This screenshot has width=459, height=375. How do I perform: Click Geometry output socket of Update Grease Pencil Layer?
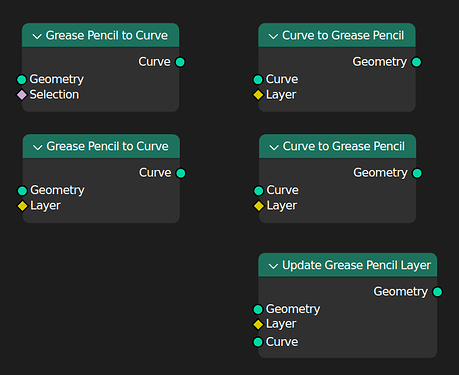(437, 292)
